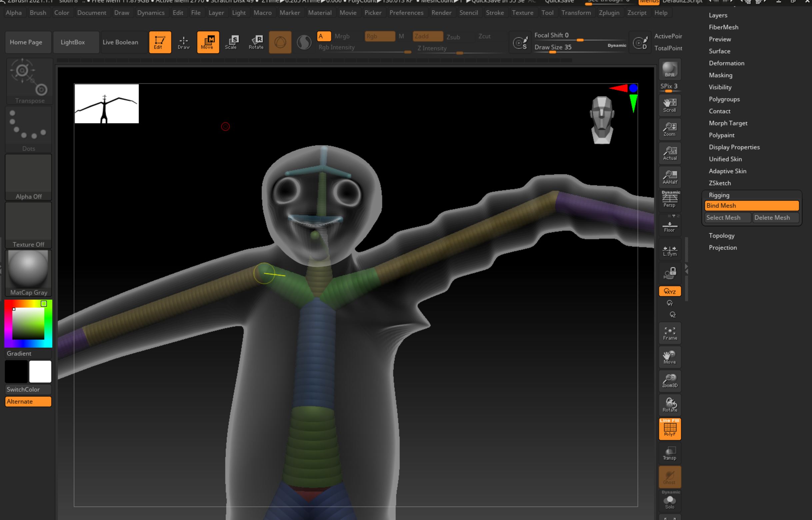The width and height of the screenshot is (812, 520).
Task: Click the LightBox button
Action: coord(73,42)
